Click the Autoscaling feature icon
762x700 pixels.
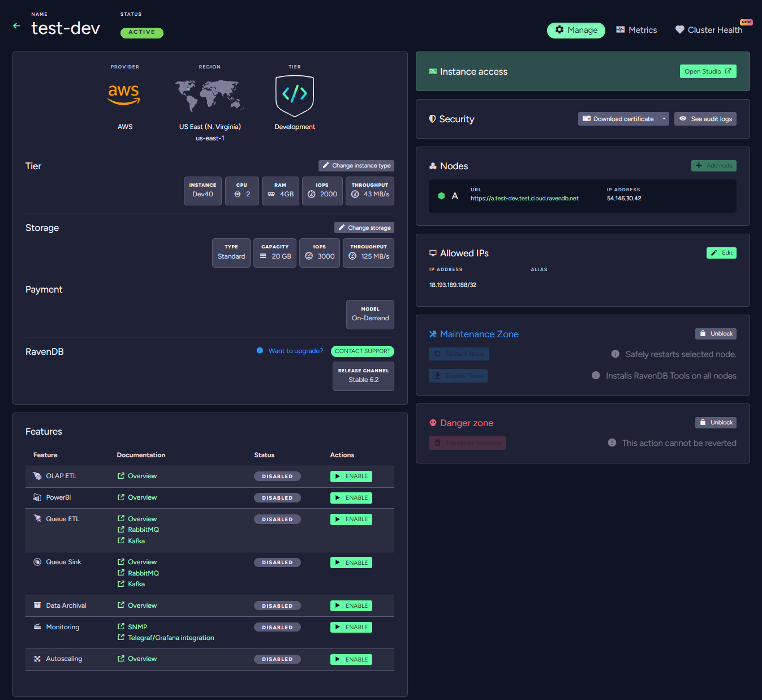(37, 659)
